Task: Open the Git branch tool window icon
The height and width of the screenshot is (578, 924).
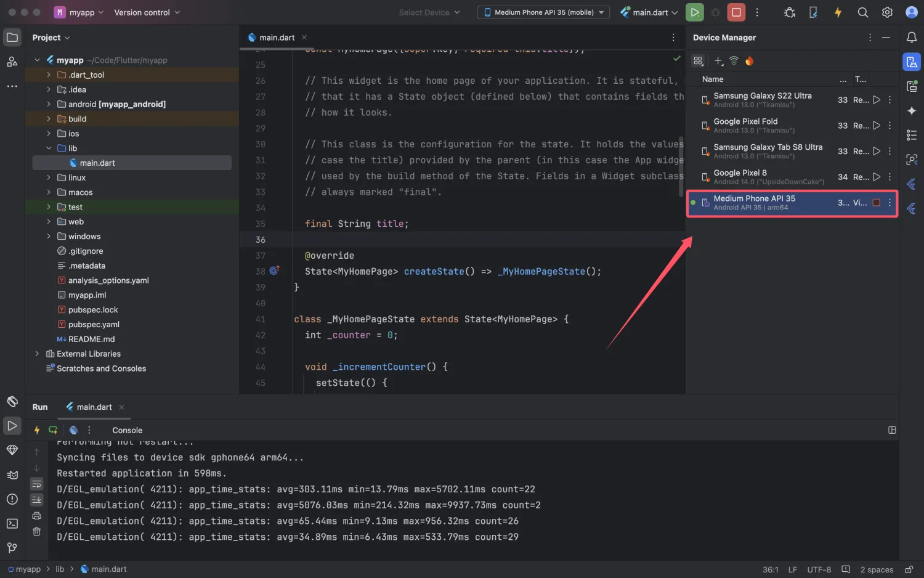Action: 12,548
